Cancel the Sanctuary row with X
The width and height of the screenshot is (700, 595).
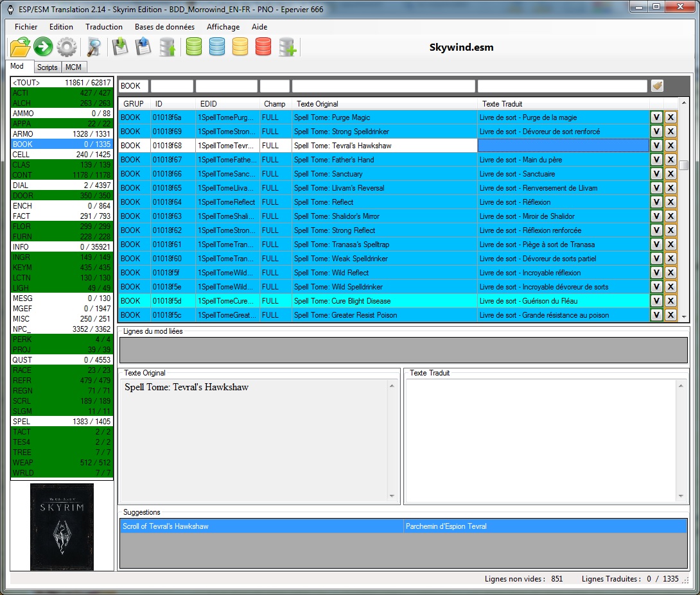[x=670, y=174]
